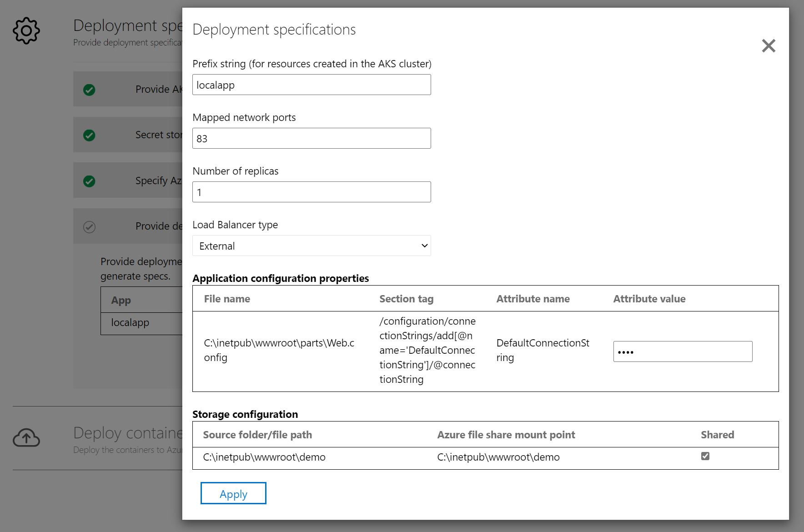This screenshot has height=532, width=804.
Task: Select the Deploy containers section
Action: (127, 433)
